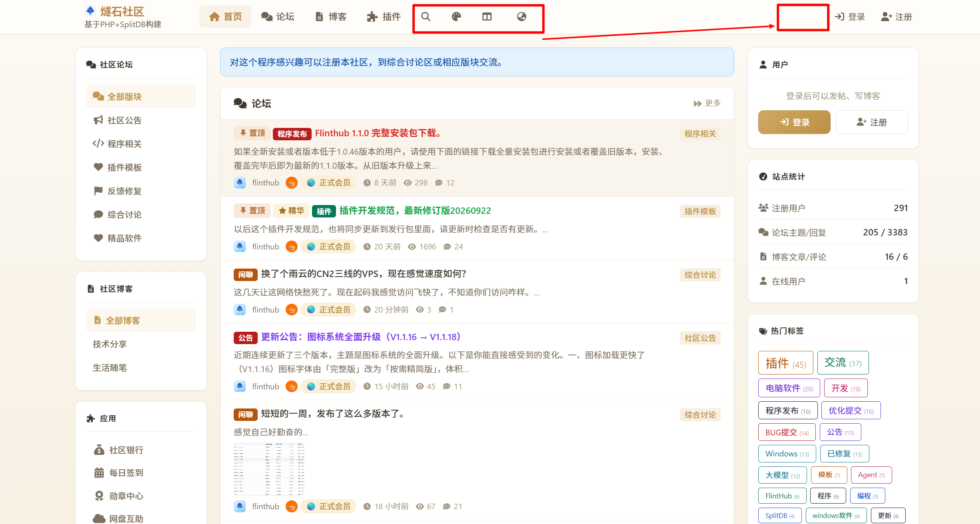The image size is (980, 524).
Task: Open 精品软件 board in sidebar
Action: tap(141, 238)
